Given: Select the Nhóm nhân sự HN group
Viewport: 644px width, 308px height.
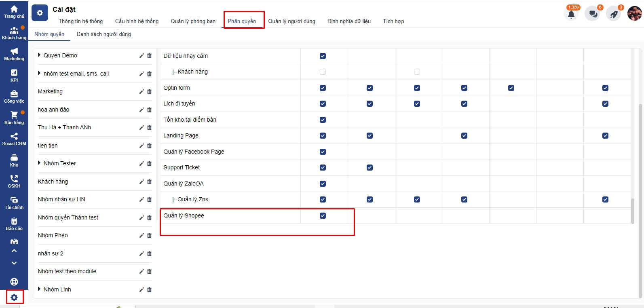Looking at the screenshot, I should [61, 199].
